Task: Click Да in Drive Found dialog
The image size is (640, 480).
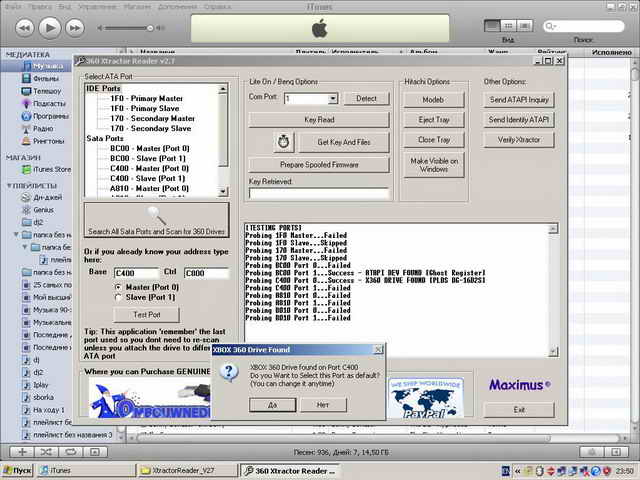Action: pos(273,405)
